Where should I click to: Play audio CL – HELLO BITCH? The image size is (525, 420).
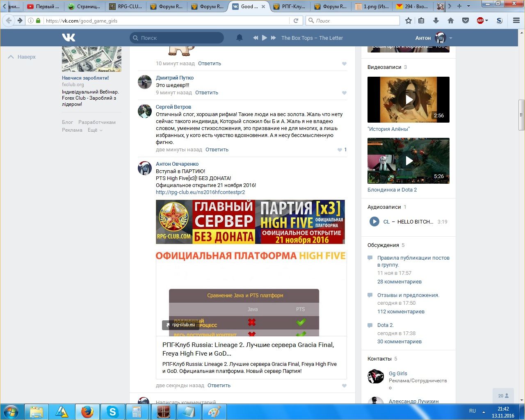(x=374, y=221)
